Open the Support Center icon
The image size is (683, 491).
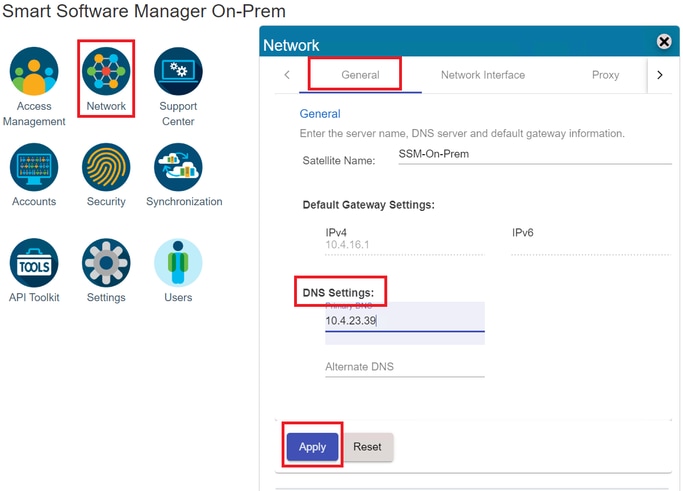(x=178, y=71)
